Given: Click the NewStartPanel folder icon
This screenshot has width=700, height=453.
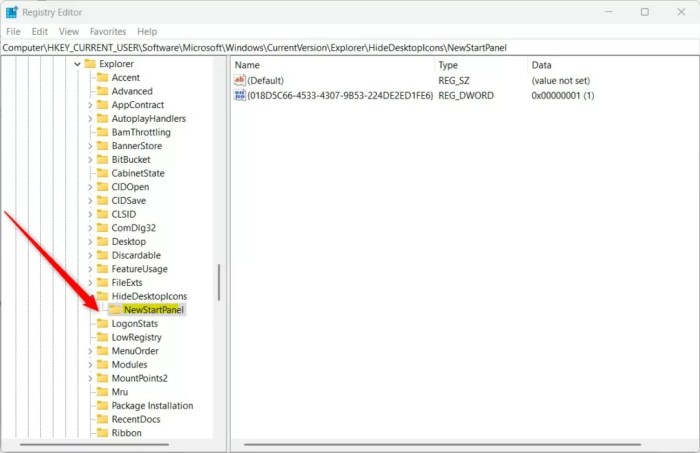Looking at the screenshot, I should [115, 310].
